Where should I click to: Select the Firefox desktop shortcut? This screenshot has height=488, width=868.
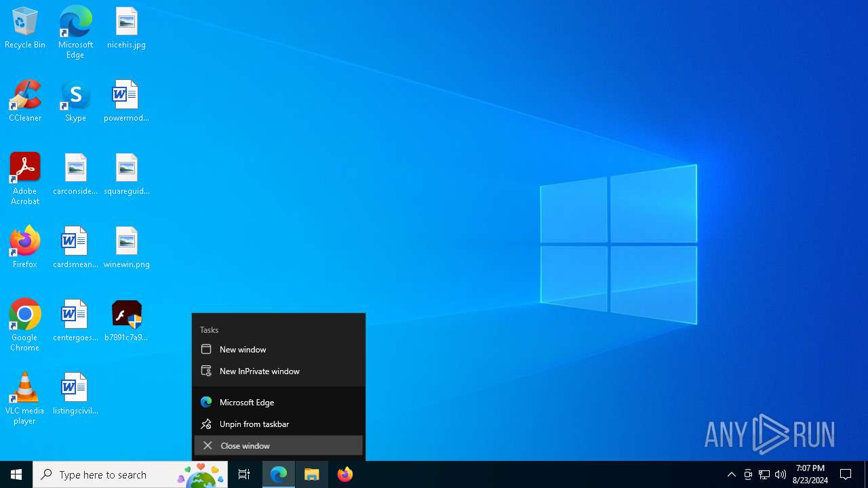pos(25,247)
